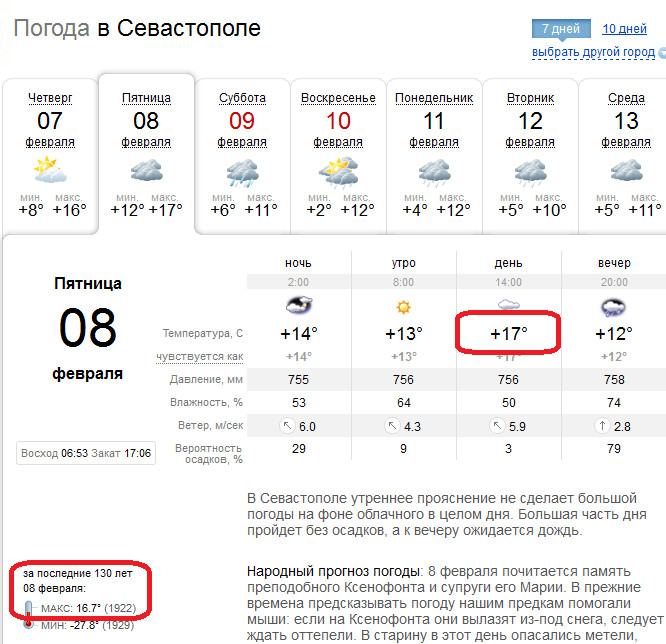Click the Восход 06:53 Закат 17:06 box

pyautogui.click(x=86, y=453)
